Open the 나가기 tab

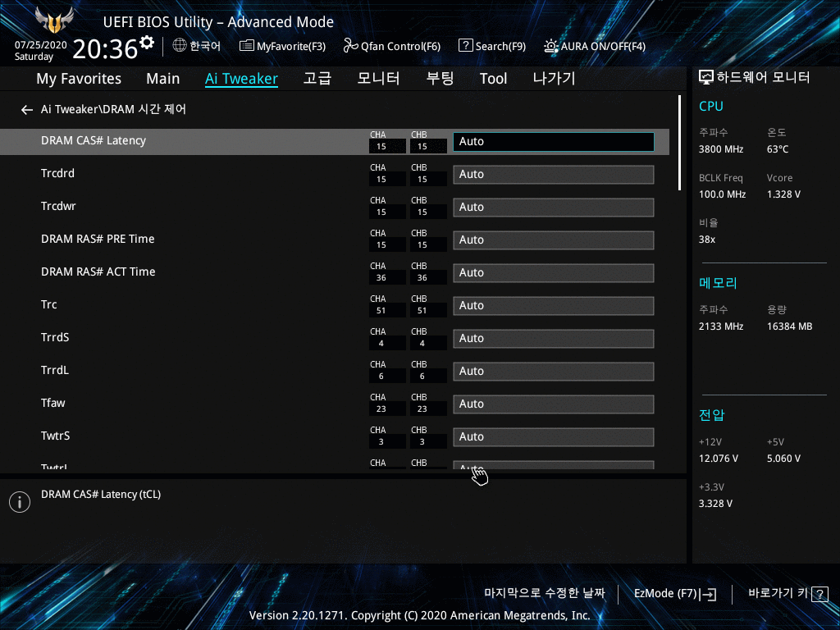coord(554,78)
